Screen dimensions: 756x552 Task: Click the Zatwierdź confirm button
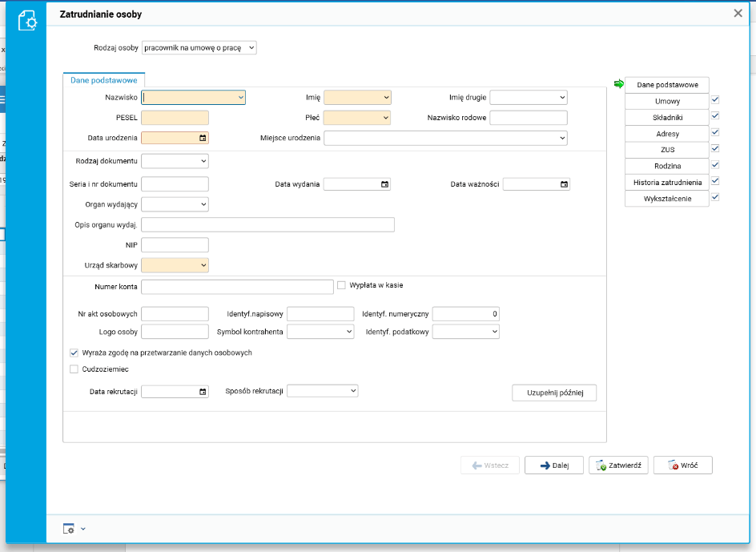[618, 465]
